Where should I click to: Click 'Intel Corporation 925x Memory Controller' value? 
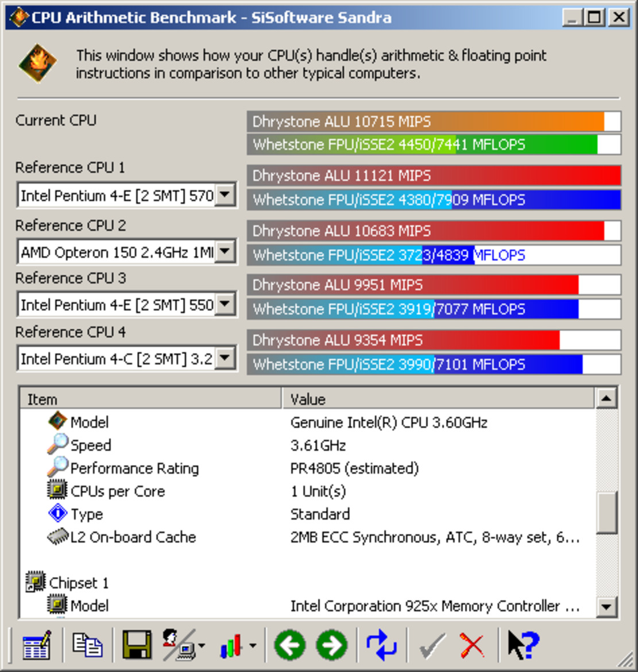(x=435, y=605)
